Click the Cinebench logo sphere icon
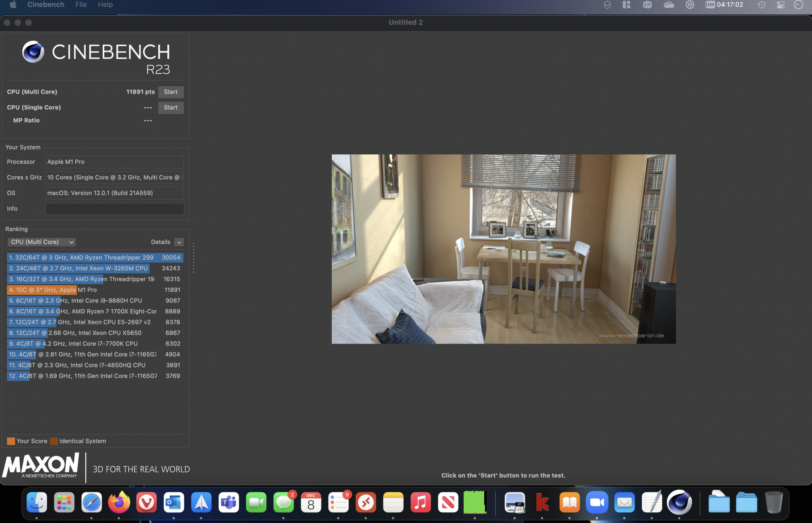 pyautogui.click(x=33, y=52)
